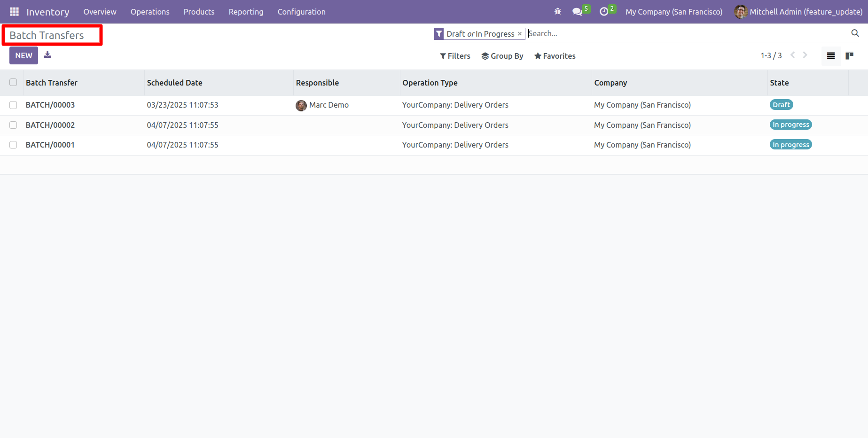Viewport: 868px width, 438px height.
Task: Click BATCH/00002 In progress badge
Action: (791, 125)
